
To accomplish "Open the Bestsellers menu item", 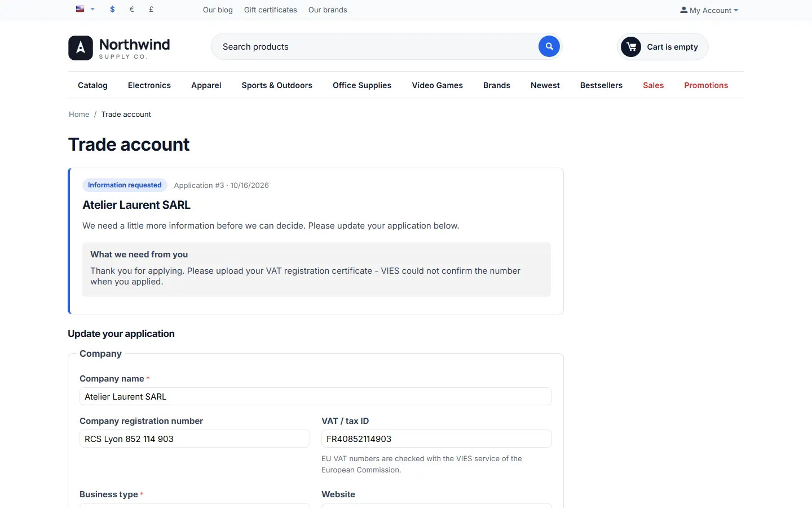I will click(601, 85).
